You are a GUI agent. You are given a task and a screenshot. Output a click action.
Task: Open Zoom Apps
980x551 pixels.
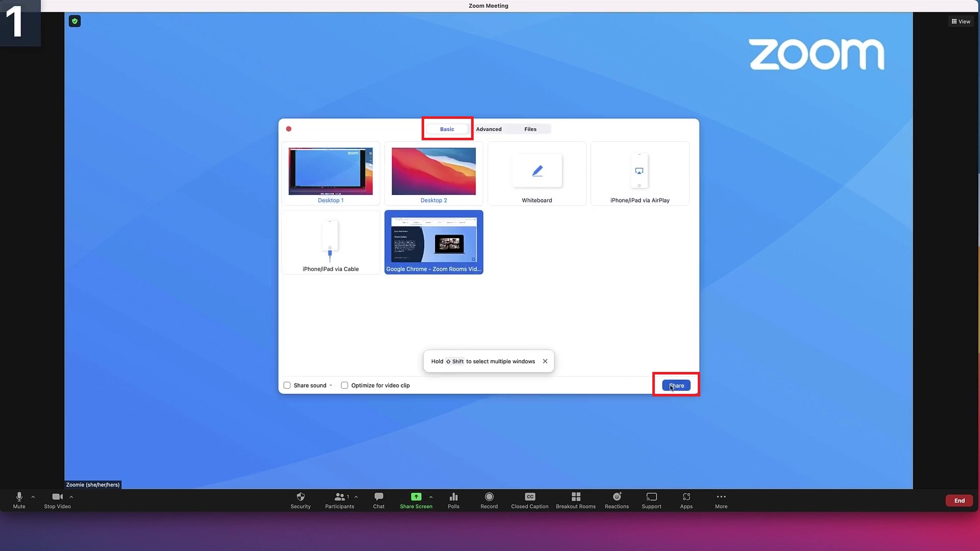point(686,500)
